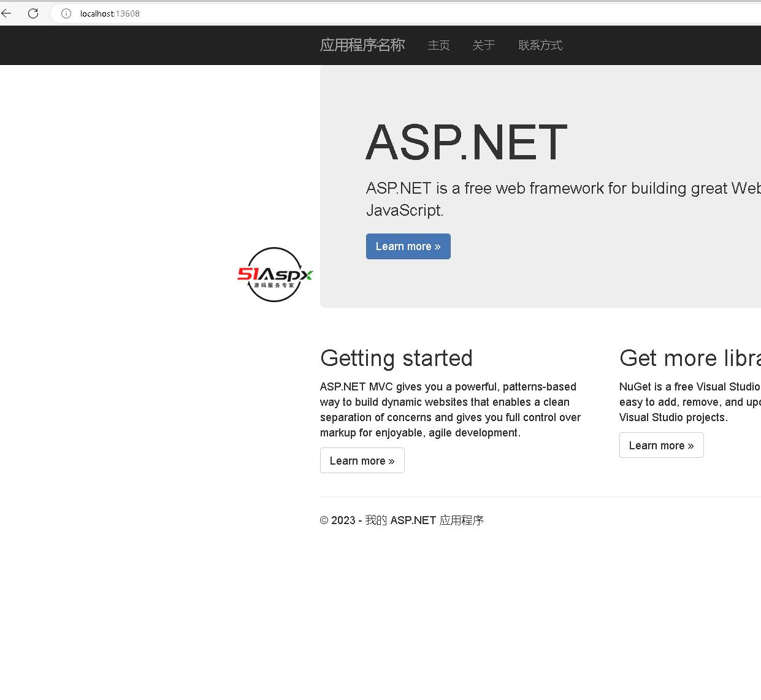The width and height of the screenshot is (761, 700).
Task: Click the paragraph starting 'ASP.NET MVC gives you'
Action: pyautogui.click(x=451, y=409)
